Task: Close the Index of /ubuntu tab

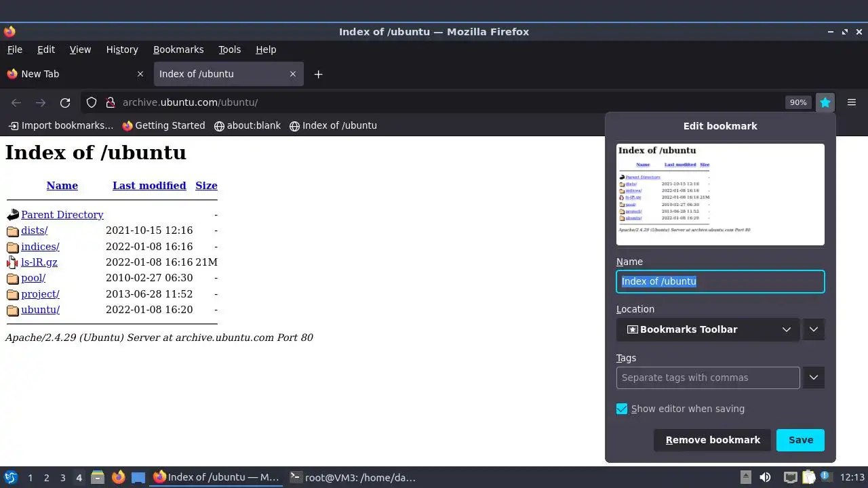Action: pos(293,74)
